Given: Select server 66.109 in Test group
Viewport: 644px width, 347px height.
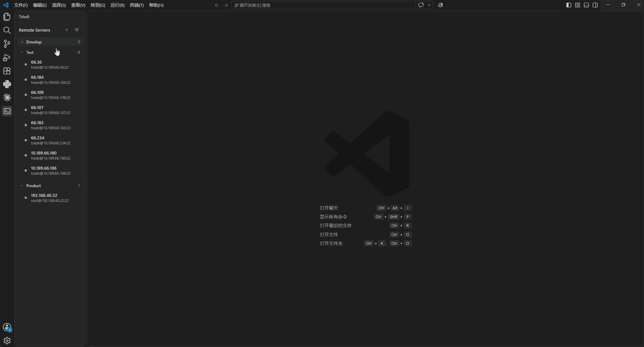Looking at the screenshot, I should pyautogui.click(x=50, y=95).
